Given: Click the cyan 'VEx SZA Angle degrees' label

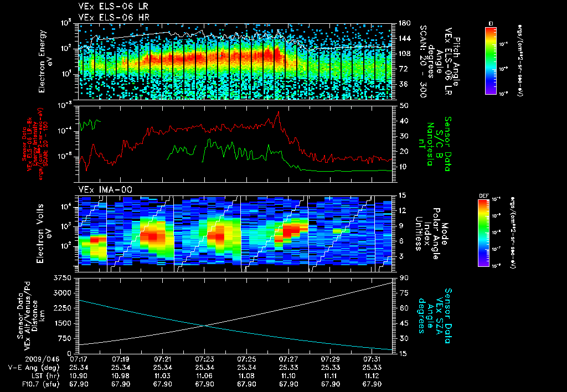Looking at the screenshot, I should (430, 316).
